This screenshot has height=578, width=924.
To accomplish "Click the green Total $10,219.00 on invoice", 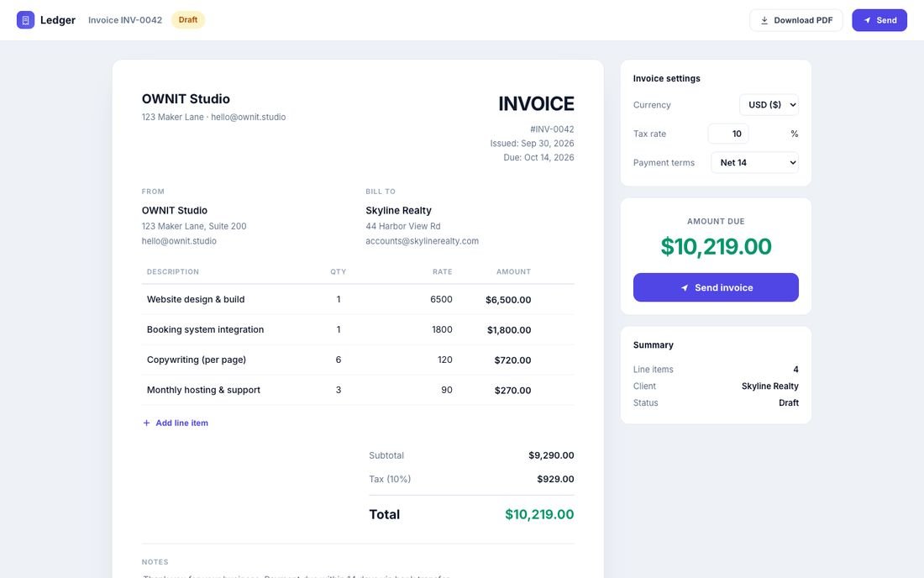I will point(539,514).
